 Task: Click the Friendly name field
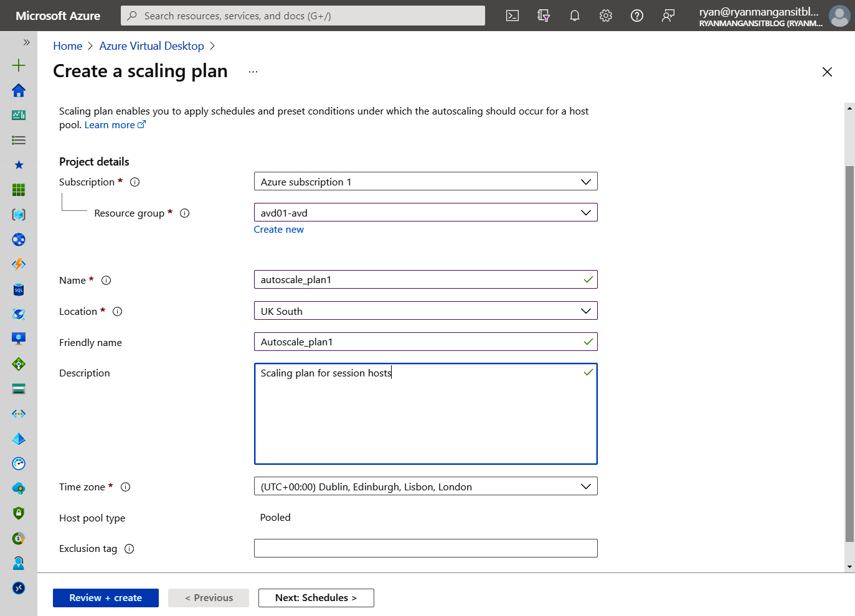click(x=425, y=342)
